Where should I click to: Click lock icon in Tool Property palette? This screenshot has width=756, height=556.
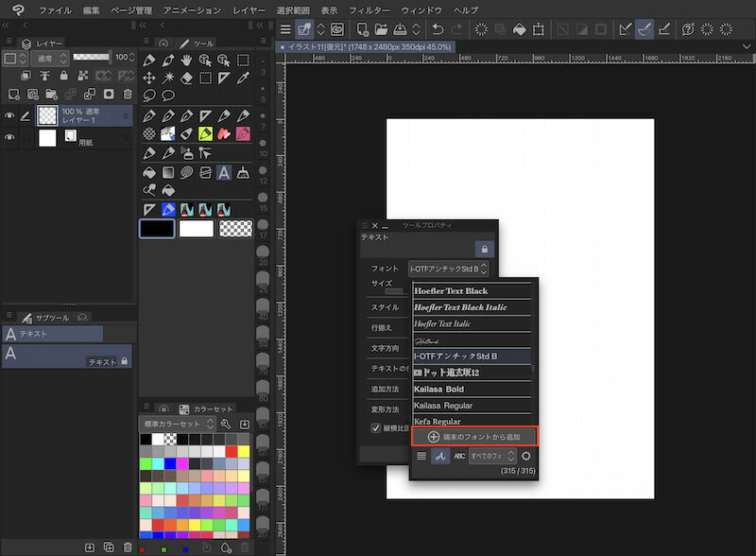(485, 249)
